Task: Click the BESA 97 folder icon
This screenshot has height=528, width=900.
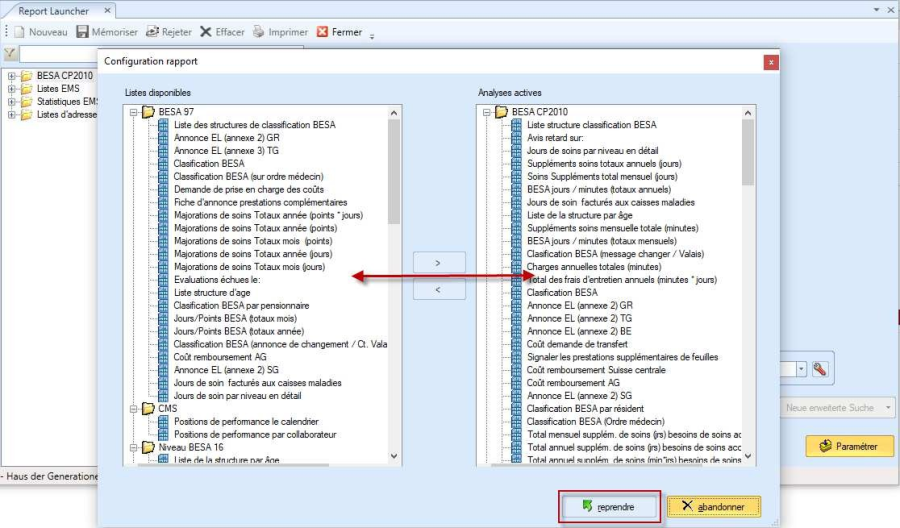Action: pos(149,111)
